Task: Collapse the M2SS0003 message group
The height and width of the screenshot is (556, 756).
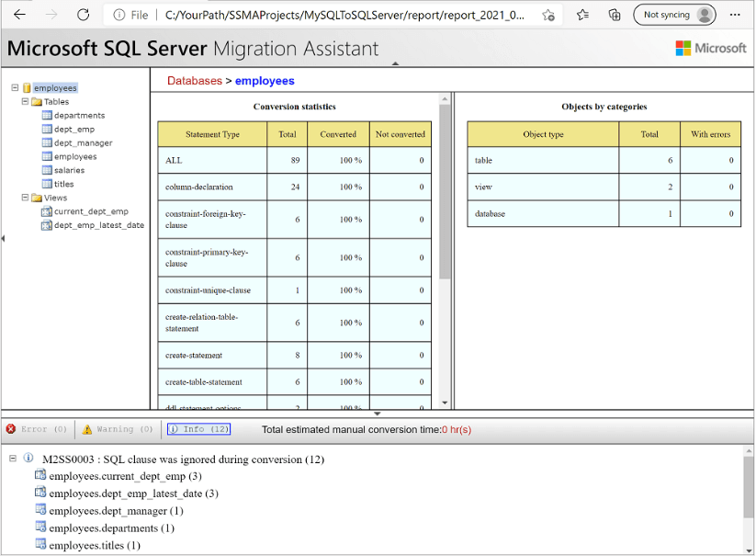Action: pos(12,458)
